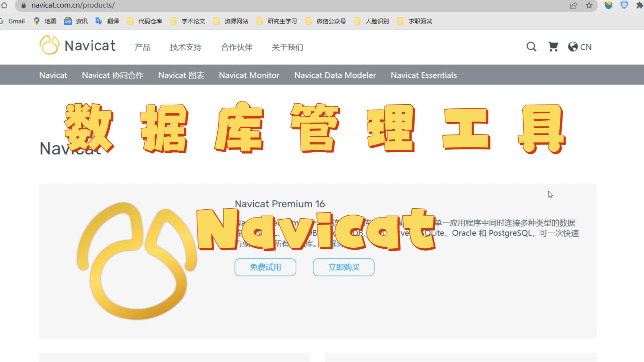Select the Navicat Monitor tab
Image resolution: width=644 pixels, height=362 pixels.
pos(249,75)
